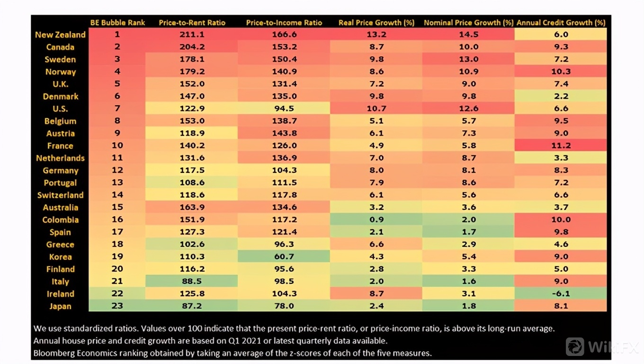
Task: Click Sweden's 13.0 nominal price growth cell
Action: coord(468,59)
